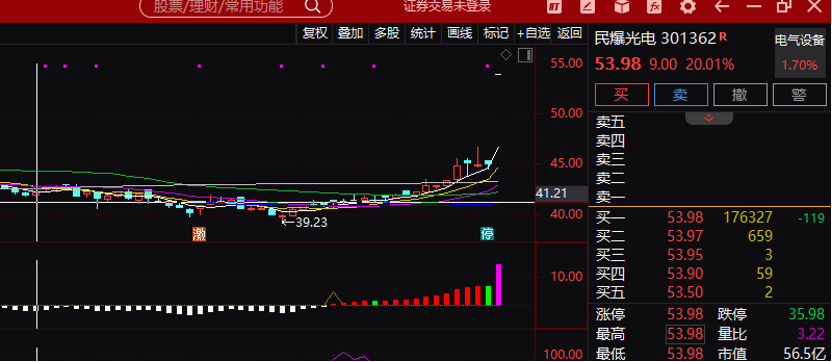Screen dimensions: 832x362
Task: Open the BT icon in title bar
Action: (x=555, y=7)
